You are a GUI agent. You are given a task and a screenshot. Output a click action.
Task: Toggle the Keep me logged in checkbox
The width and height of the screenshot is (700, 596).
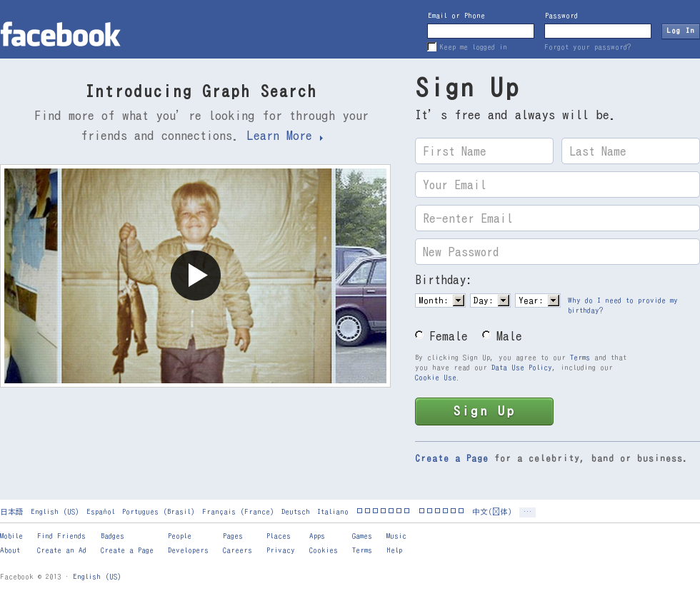(431, 47)
